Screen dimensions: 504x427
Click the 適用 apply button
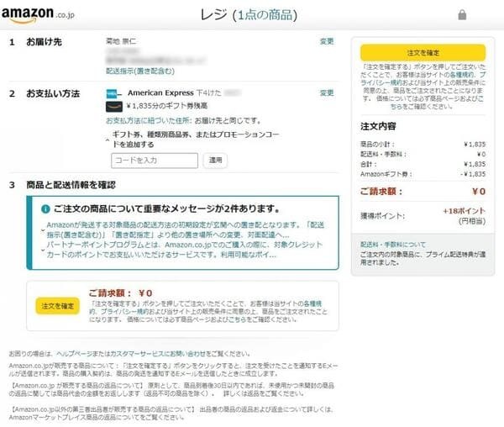click(215, 160)
